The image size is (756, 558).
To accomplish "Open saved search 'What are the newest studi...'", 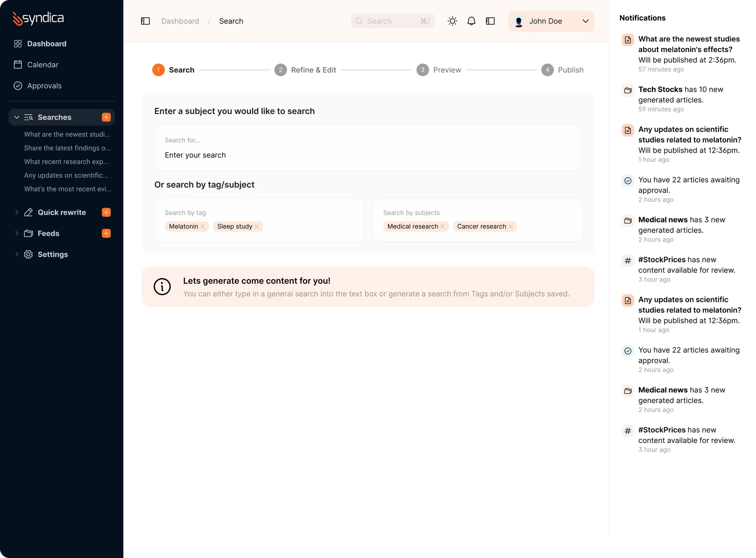I will tap(67, 134).
